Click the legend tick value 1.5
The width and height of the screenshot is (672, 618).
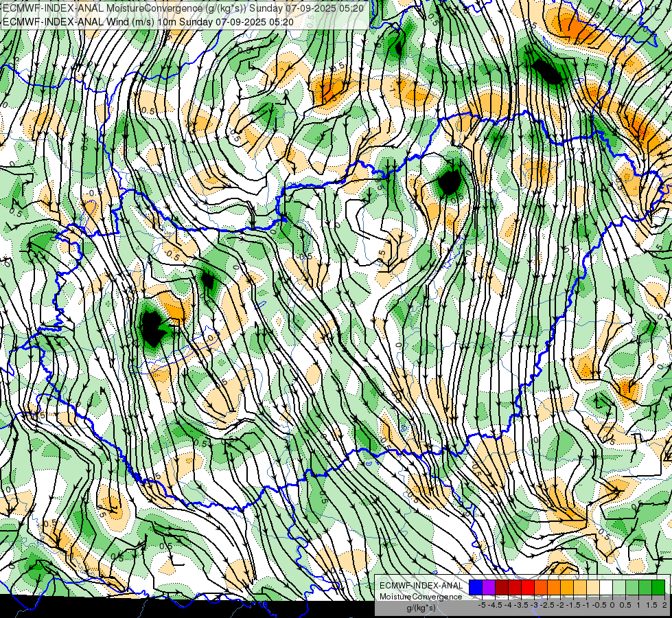tap(652, 605)
